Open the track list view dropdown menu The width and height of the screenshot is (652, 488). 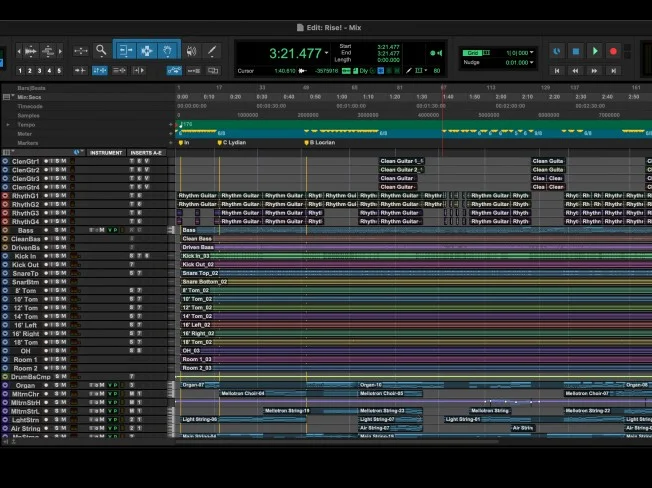coord(6,153)
